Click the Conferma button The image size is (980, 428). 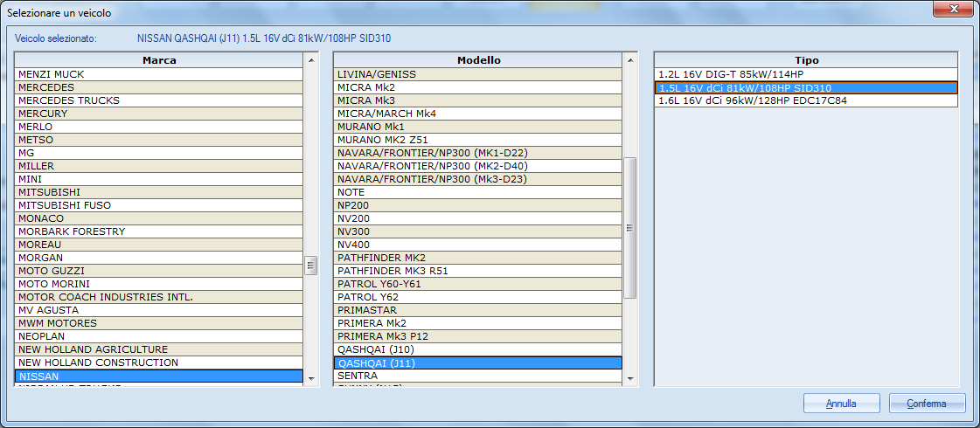click(x=927, y=404)
